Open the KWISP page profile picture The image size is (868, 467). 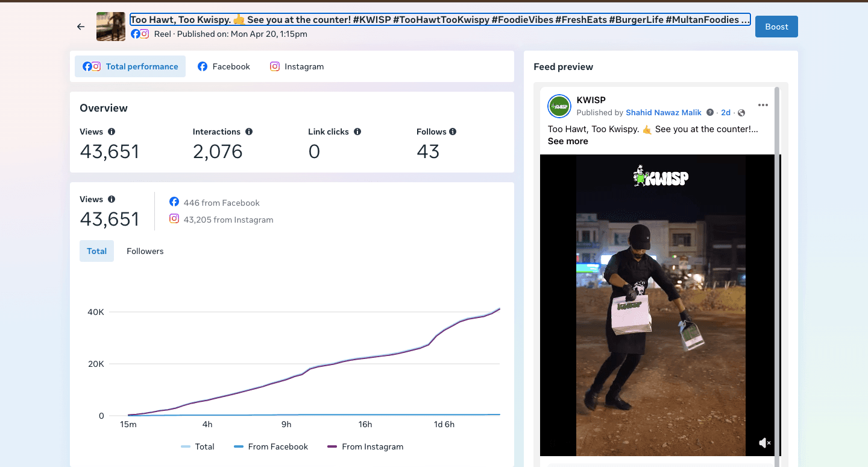pyautogui.click(x=559, y=106)
